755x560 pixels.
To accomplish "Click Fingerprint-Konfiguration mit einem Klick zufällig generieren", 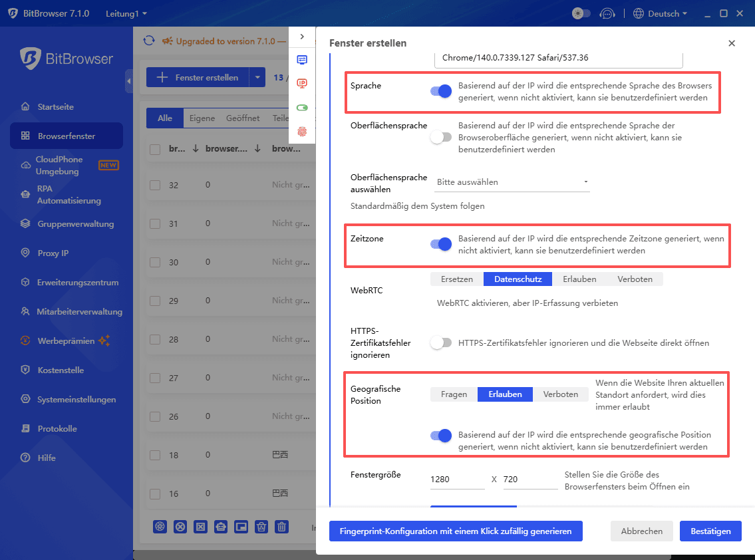I will pyautogui.click(x=456, y=531).
